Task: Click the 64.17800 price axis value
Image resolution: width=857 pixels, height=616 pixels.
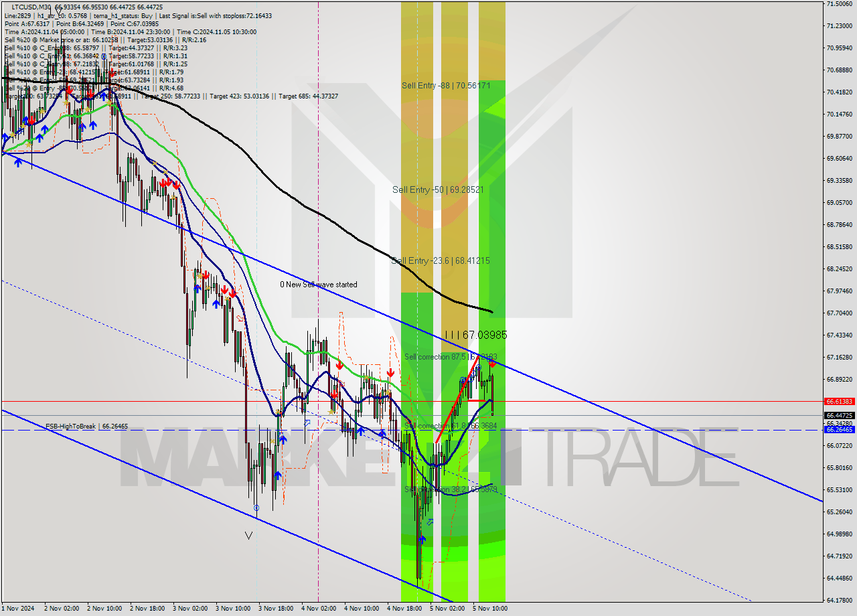Action: pos(839,601)
